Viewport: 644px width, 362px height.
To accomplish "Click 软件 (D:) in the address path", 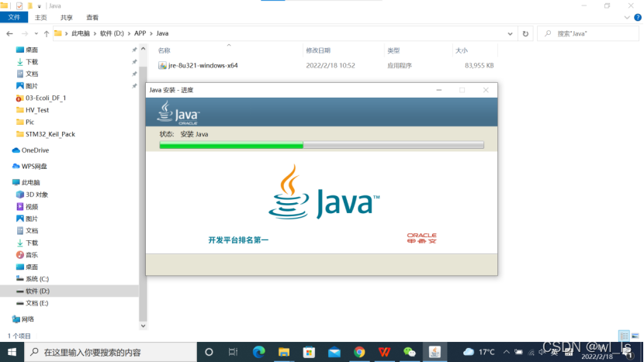I will [x=112, y=33].
